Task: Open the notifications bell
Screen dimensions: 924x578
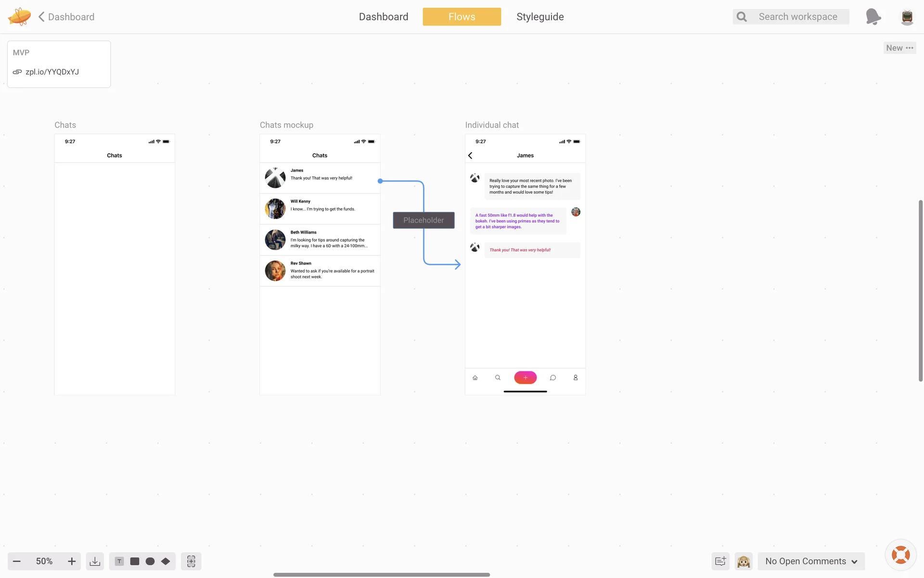Action: click(873, 17)
